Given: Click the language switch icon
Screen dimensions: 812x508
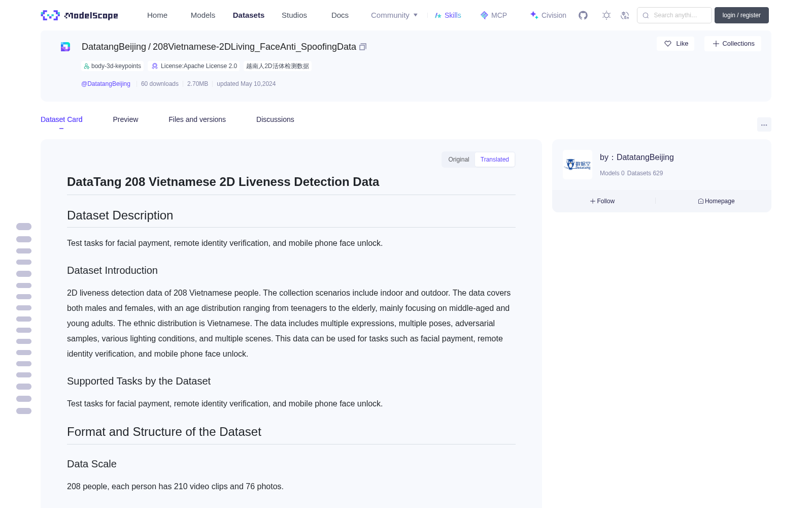Looking at the screenshot, I should pos(625,15).
